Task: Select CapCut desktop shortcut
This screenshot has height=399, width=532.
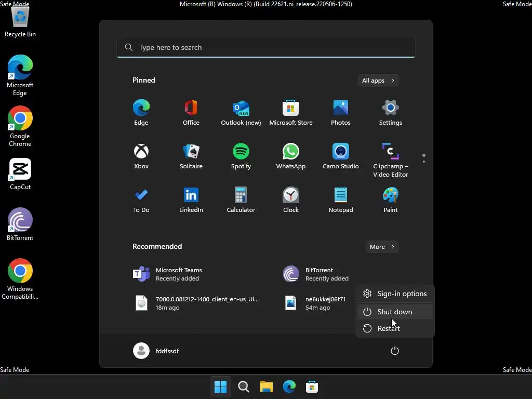Action: pos(20,174)
